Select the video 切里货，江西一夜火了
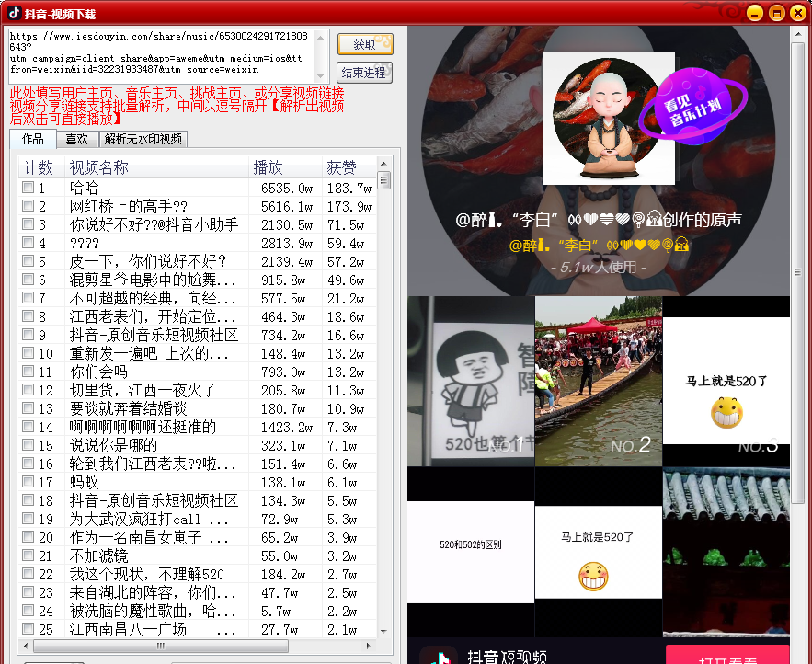Screen dimensions: 812x664 click(x=143, y=390)
